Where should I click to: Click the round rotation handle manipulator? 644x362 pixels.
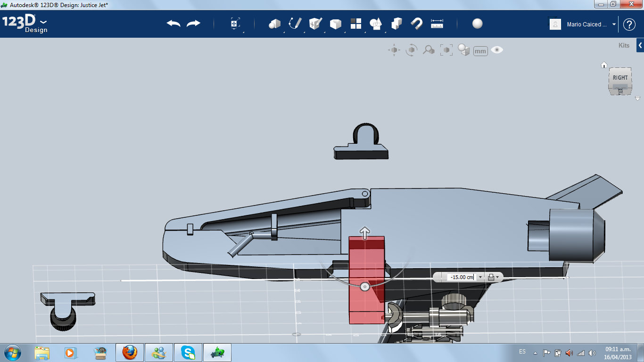tap(364, 287)
